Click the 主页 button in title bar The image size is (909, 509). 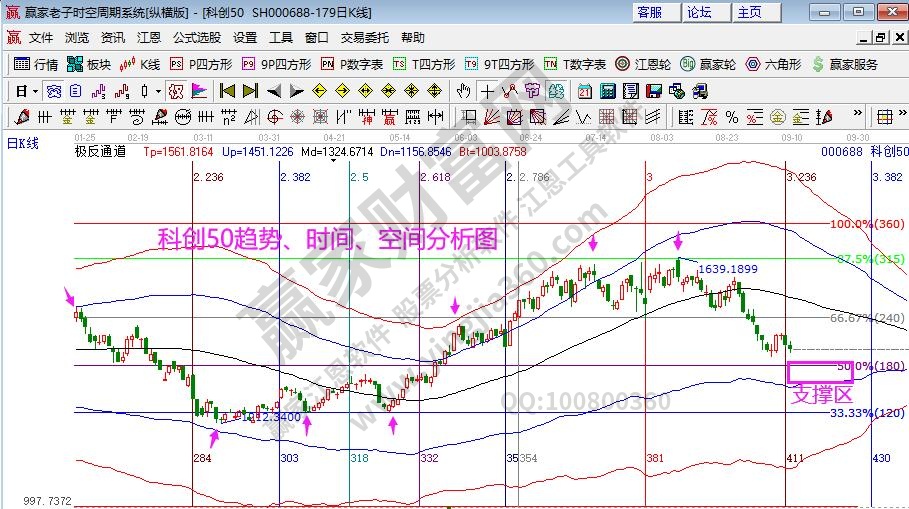point(756,12)
